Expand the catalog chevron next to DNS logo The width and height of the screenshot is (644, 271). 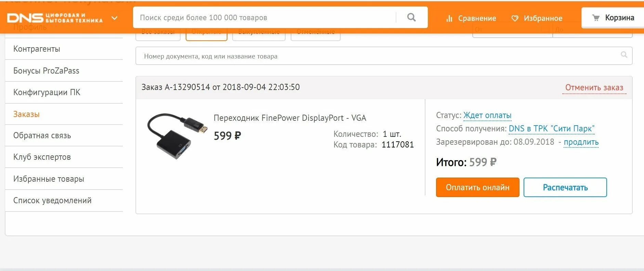[115, 18]
